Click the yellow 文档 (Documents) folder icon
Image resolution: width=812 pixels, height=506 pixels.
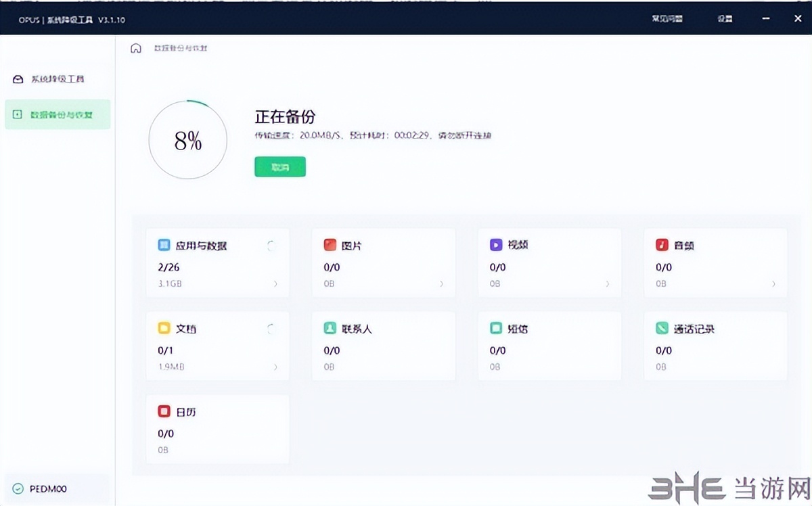164,328
